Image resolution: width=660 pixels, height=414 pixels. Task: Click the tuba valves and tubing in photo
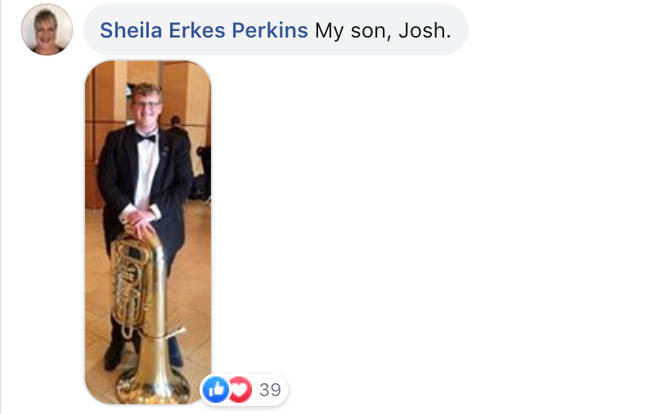[x=128, y=288]
